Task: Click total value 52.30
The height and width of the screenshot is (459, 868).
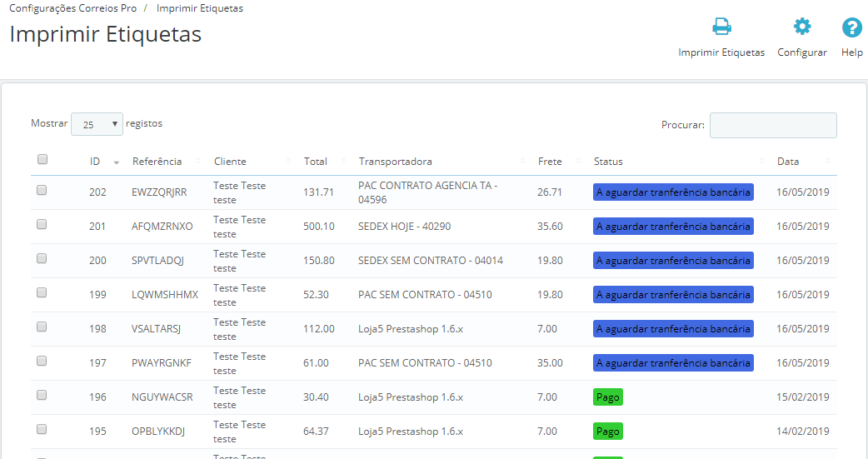Action: (316, 295)
